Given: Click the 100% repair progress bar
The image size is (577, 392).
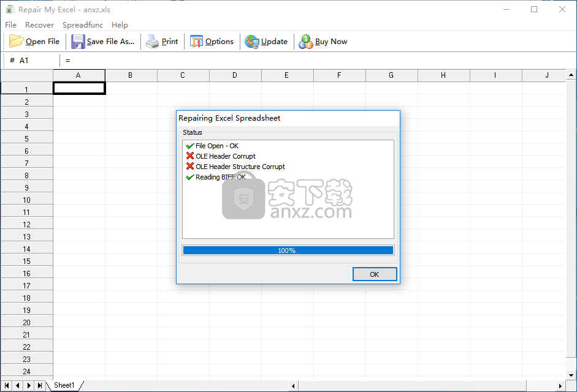Looking at the screenshot, I should coord(288,251).
